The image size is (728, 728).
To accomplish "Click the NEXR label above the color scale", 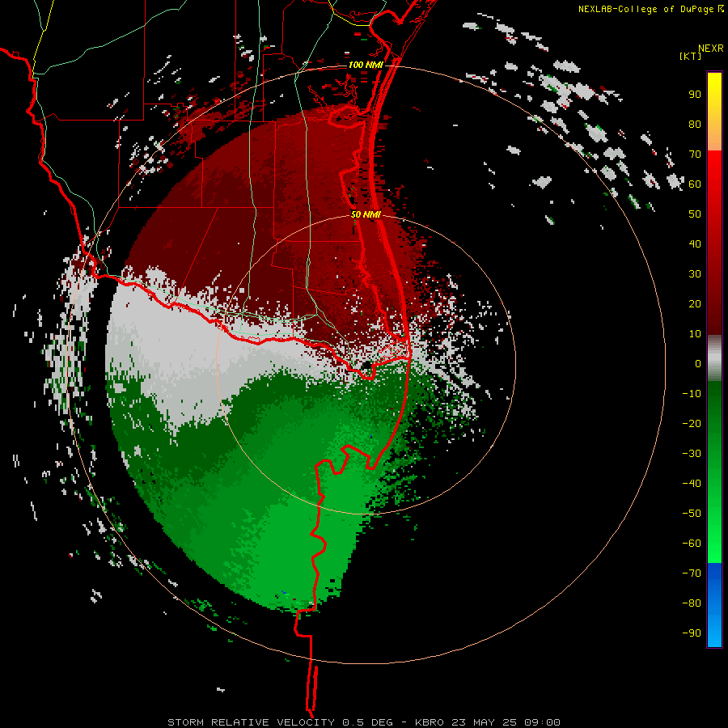I will pyautogui.click(x=711, y=49).
